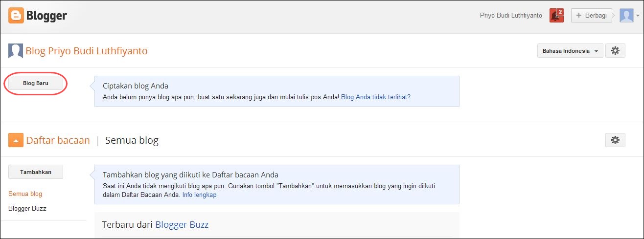Viewport: 644px width, 239px height.
Task: Open the Blog Anda tidak terlihat? link
Action: 376,97
